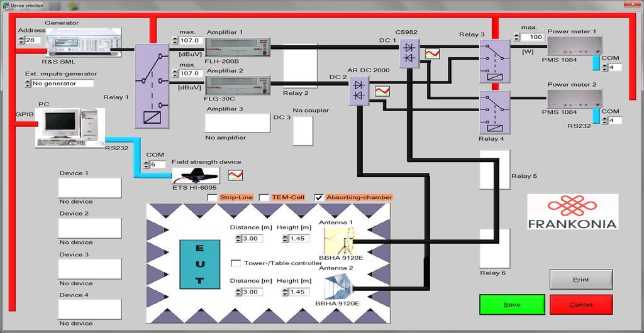Click the empty Relay 5 box
Viewport: 644px width, 333px height.
tap(494, 170)
